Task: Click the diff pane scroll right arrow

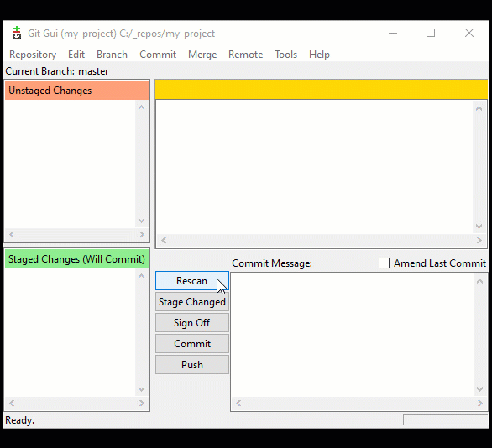Action: point(479,241)
